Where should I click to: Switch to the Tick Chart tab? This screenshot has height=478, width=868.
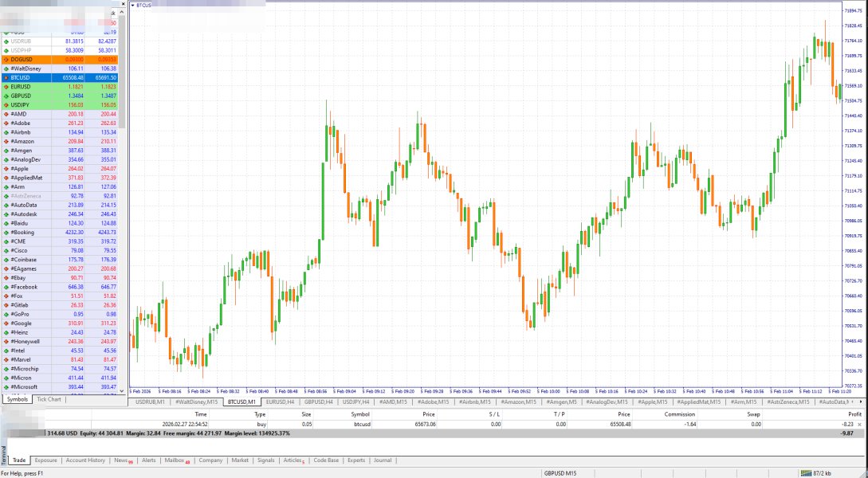[x=49, y=399]
